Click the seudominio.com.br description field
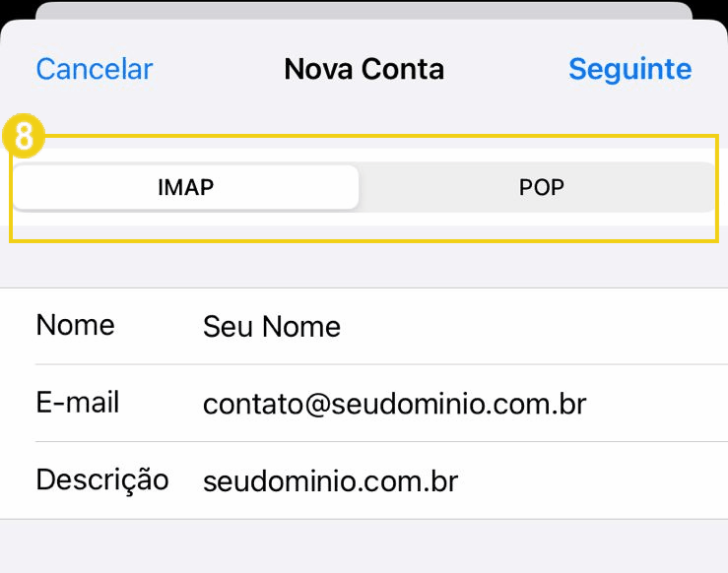 330,480
